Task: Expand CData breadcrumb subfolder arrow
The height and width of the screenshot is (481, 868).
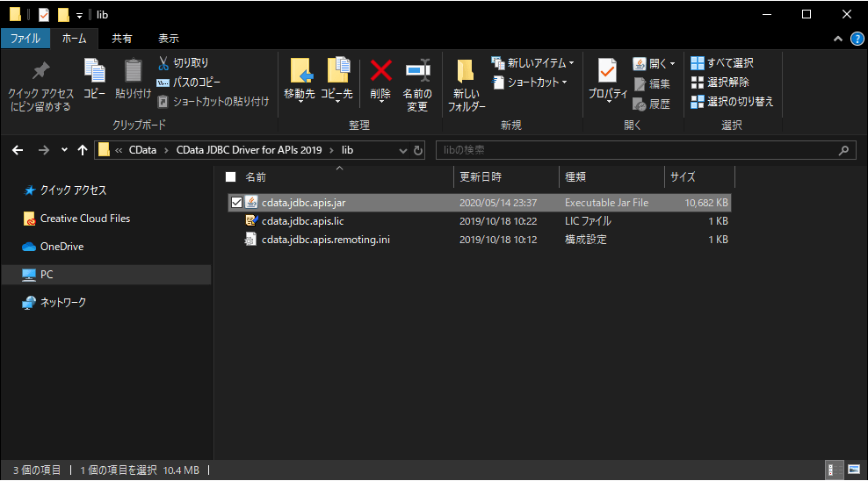Action: (166, 150)
